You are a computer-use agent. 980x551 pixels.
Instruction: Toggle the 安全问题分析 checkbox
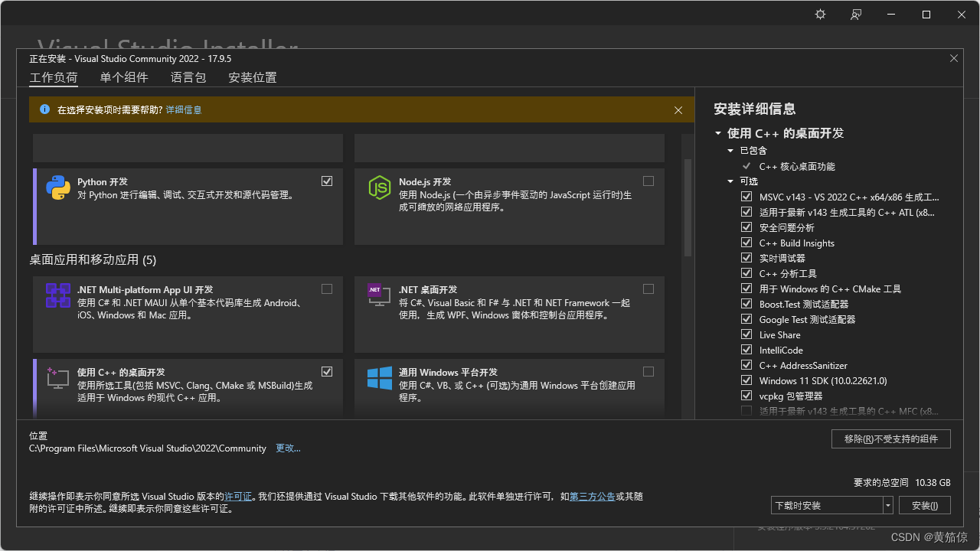pyautogui.click(x=746, y=227)
